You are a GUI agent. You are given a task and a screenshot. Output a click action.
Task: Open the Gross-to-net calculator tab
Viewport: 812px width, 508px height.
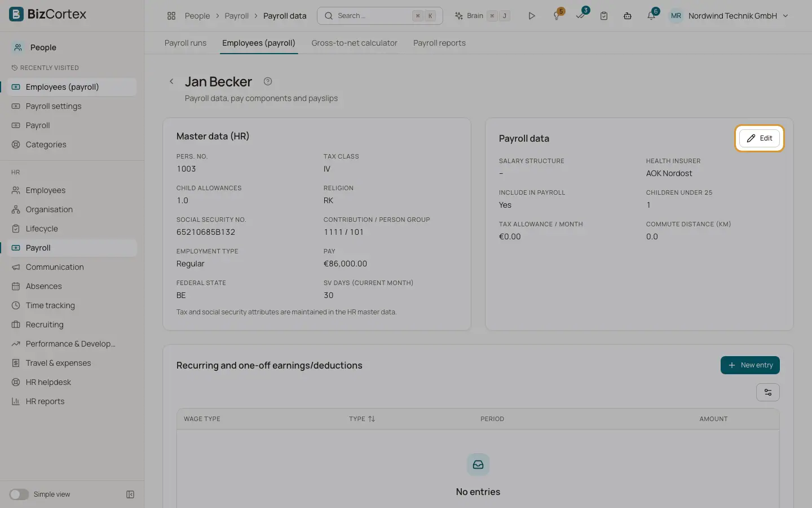[354, 43]
